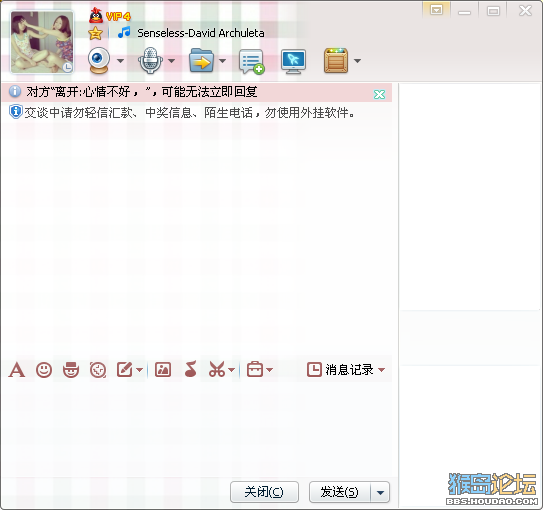Send a window shake via the round icon

point(98,370)
